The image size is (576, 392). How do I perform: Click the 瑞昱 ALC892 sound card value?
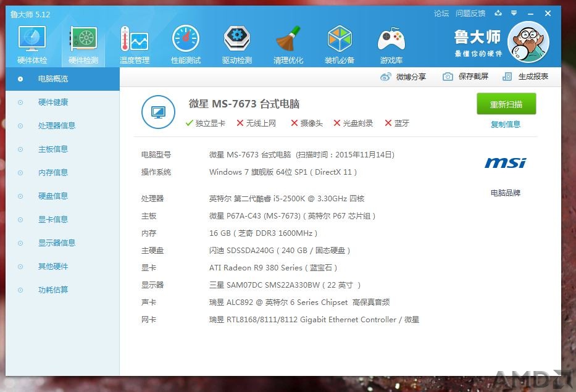pos(299,302)
